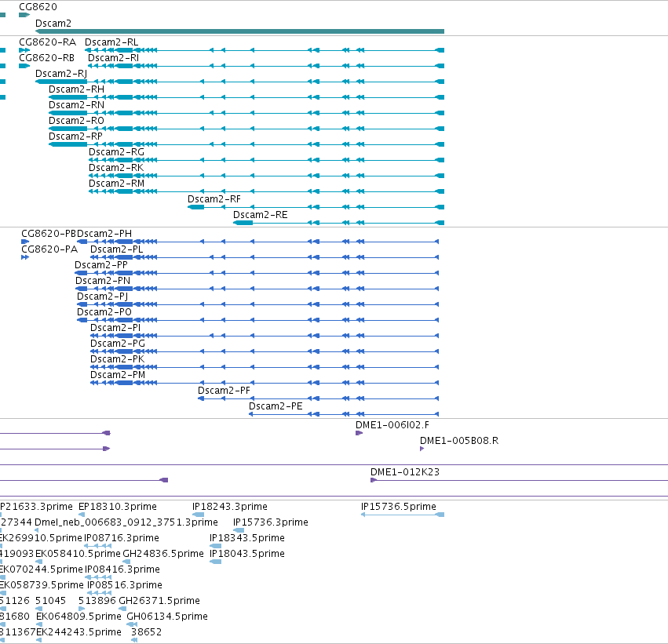668x644 pixels.
Task: Select the Dscam2-PM protein label
Action: point(118,375)
